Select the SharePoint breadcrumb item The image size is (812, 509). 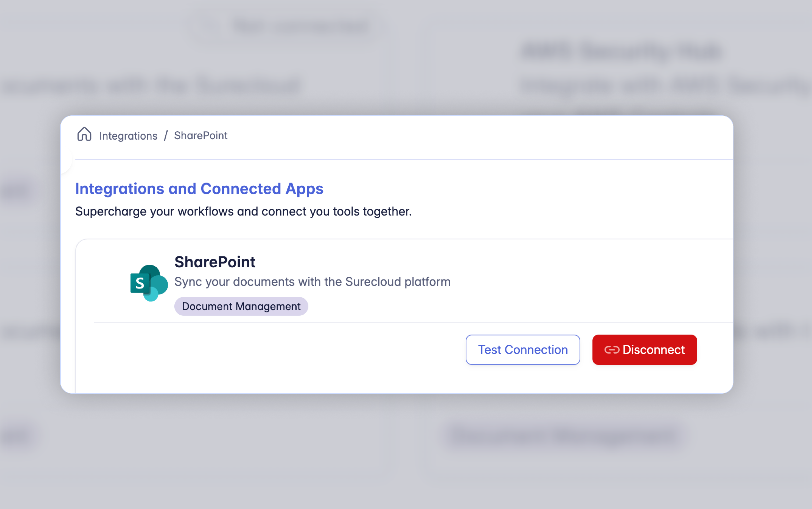tap(201, 136)
